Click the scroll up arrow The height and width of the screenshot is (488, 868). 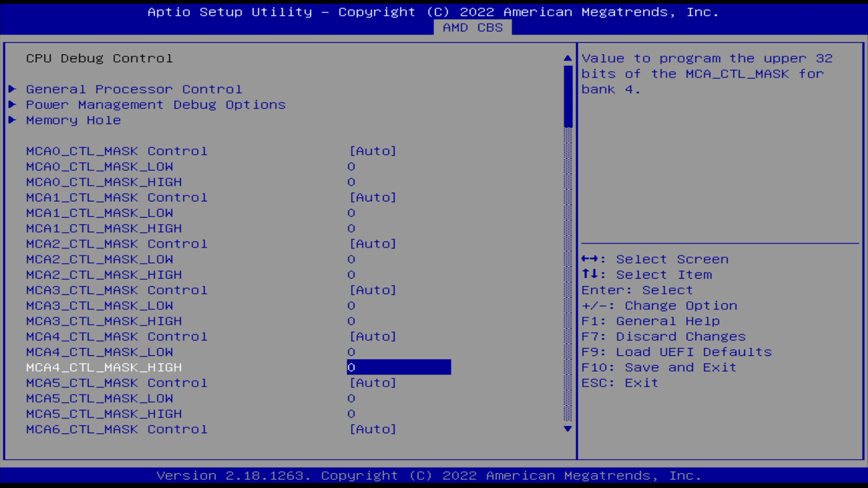(x=568, y=58)
